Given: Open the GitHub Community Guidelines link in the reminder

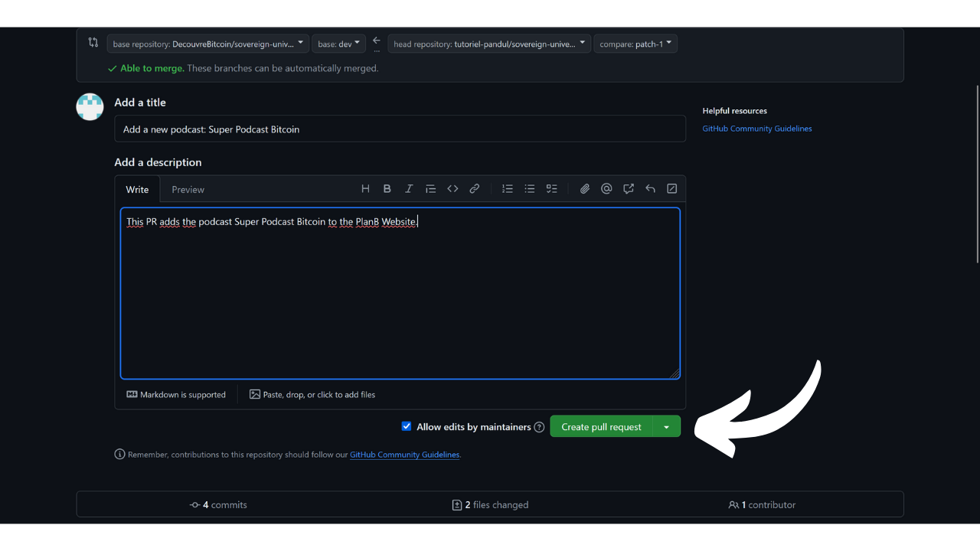Looking at the screenshot, I should click(405, 455).
